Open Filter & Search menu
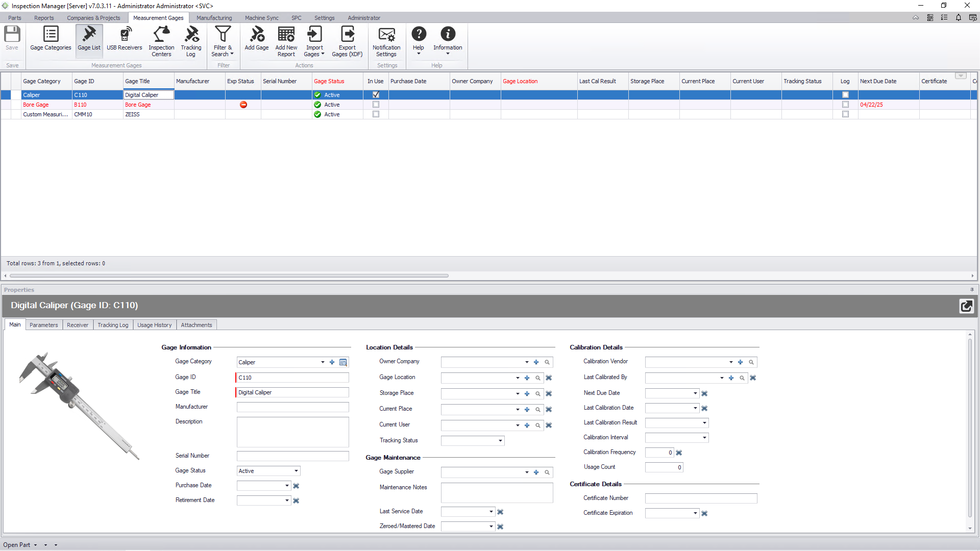The width and height of the screenshot is (980, 551). [x=223, y=42]
